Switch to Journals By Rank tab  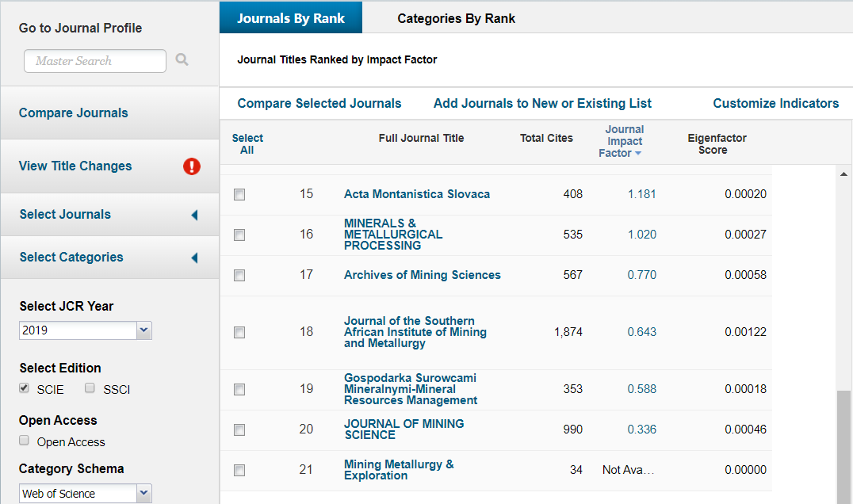point(291,18)
